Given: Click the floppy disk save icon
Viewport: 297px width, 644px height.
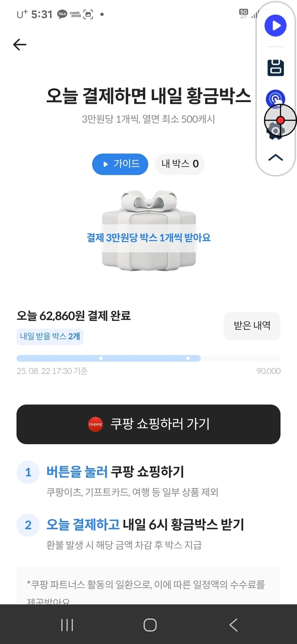Looking at the screenshot, I should pyautogui.click(x=276, y=68).
